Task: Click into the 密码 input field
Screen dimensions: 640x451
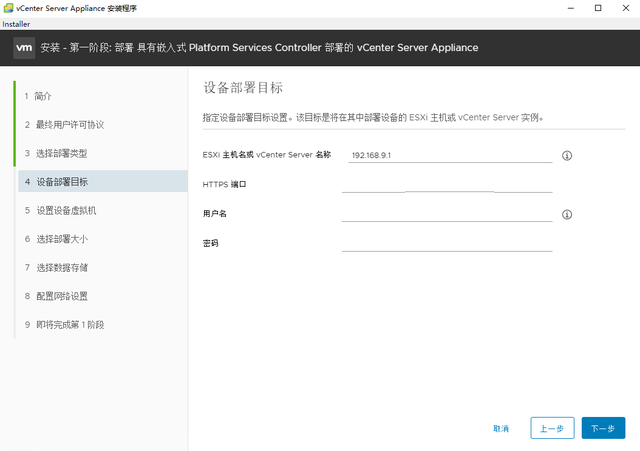Action: (447, 244)
